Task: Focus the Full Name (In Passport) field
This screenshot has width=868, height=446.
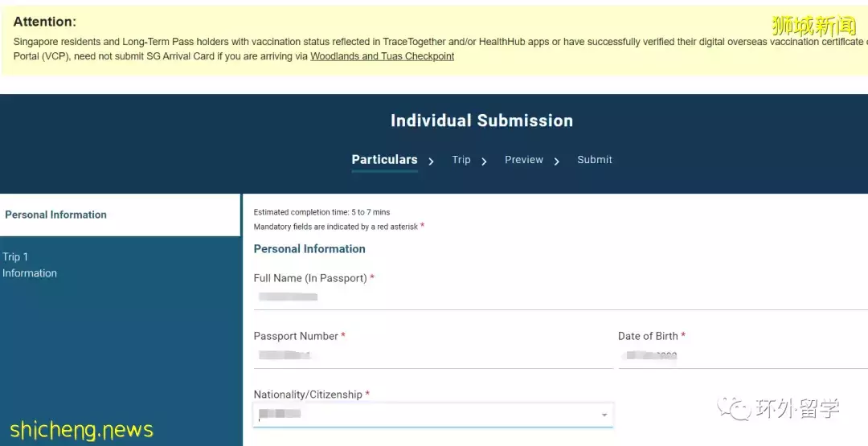Action: tap(555, 297)
